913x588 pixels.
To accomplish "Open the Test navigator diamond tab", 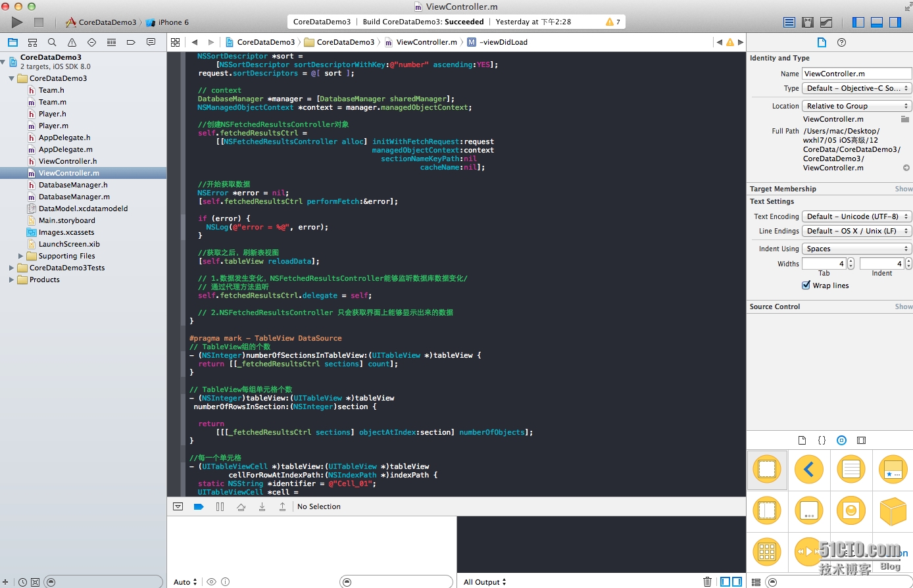I will pyautogui.click(x=91, y=42).
